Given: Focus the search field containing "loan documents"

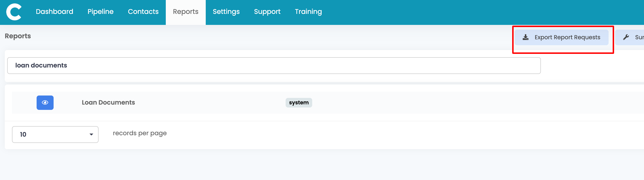Looking at the screenshot, I should pyautogui.click(x=274, y=66).
